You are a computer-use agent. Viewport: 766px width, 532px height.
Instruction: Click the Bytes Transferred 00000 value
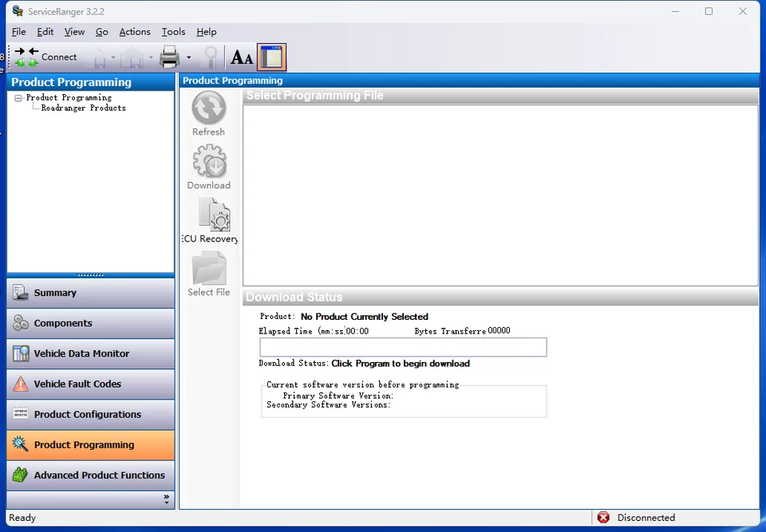click(499, 331)
